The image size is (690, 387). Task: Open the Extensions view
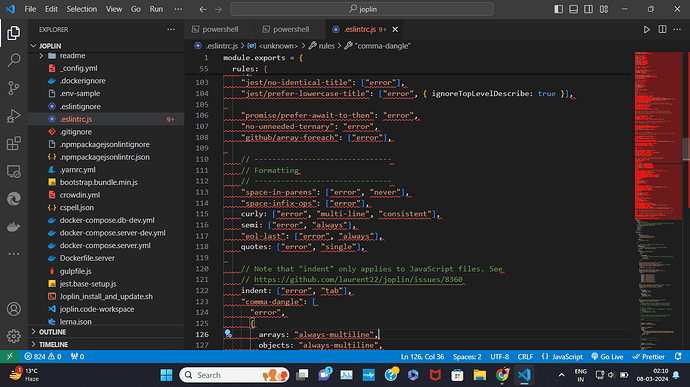click(14, 144)
